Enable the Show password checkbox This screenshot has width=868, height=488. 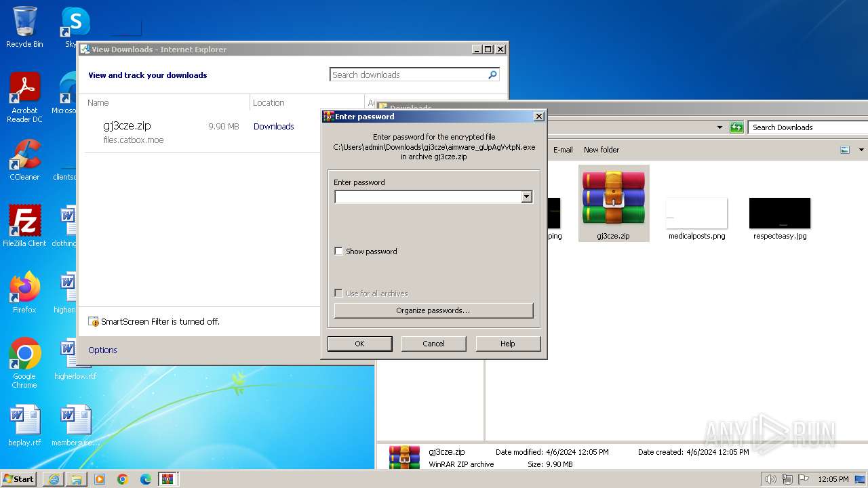click(338, 251)
